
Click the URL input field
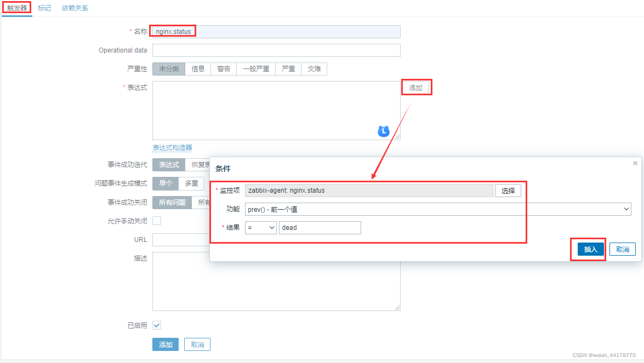(x=181, y=240)
